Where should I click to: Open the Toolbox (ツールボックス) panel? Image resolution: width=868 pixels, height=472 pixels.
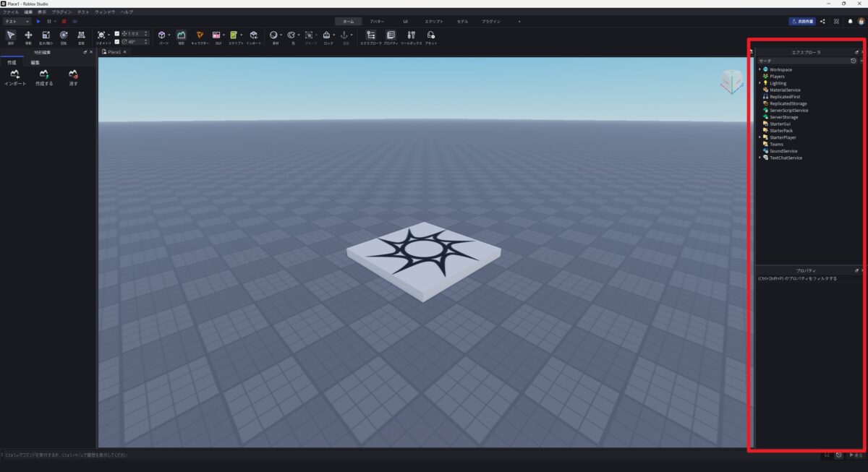tap(411, 36)
